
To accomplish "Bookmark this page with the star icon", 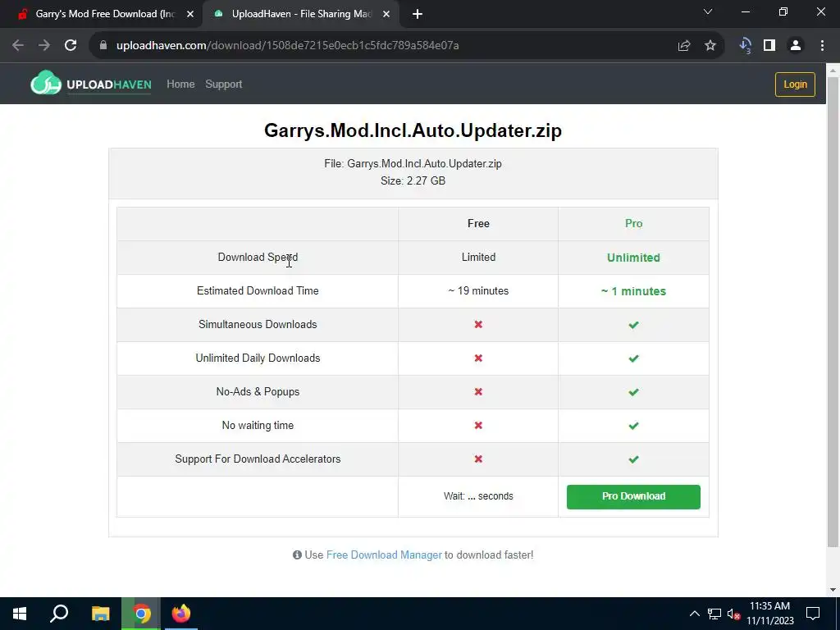I will pyautogui.click(x=710, y=46).
